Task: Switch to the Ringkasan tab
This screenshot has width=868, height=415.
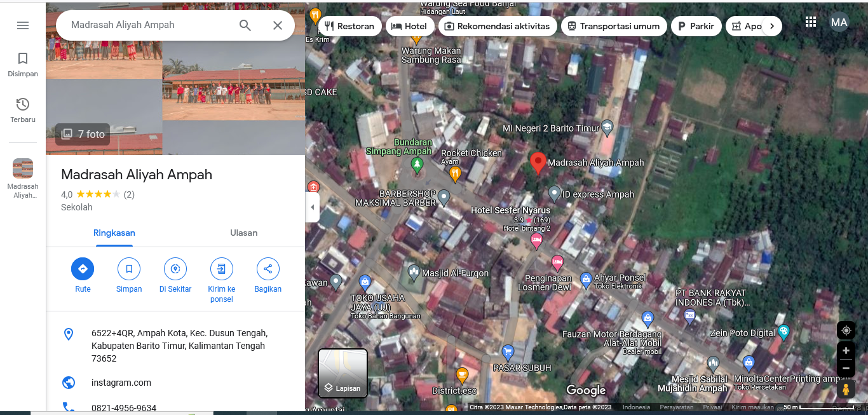Action: 114,233
